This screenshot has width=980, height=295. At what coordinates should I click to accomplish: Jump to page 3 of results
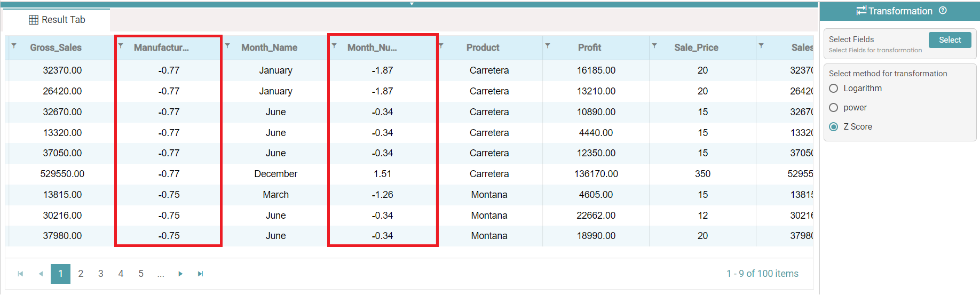click(x=100, y=274)
